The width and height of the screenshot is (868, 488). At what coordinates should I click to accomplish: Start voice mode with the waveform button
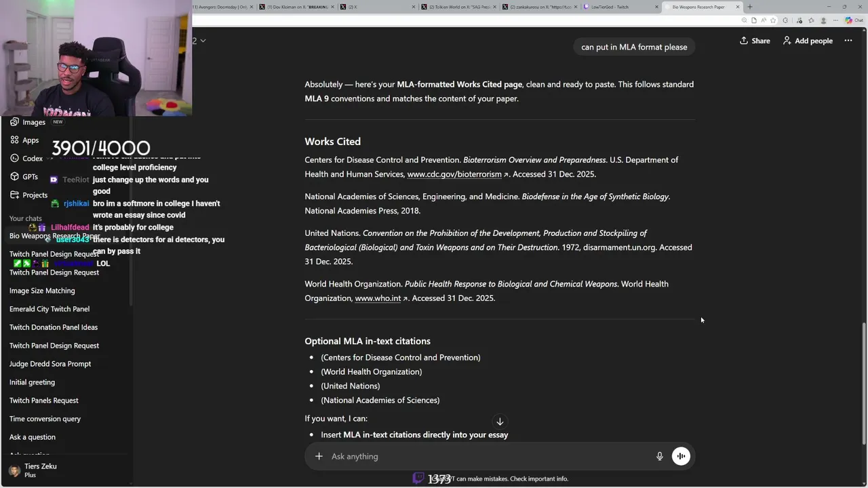click(x=681, y=456)
